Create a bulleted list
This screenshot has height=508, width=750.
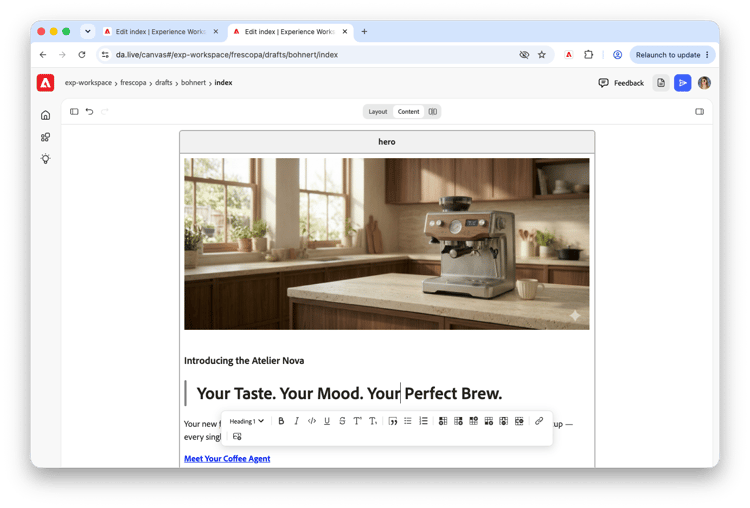pyautogui.click(x=408, y=421)
